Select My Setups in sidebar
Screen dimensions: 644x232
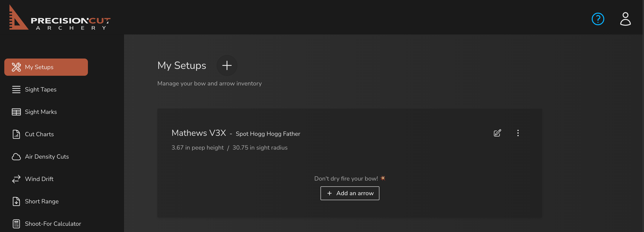pos(46,67)
